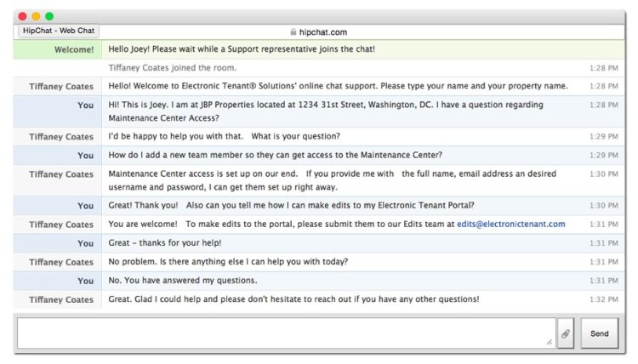Focus the chat message input box
Screen dimensions: 638x364
point(285,333)
